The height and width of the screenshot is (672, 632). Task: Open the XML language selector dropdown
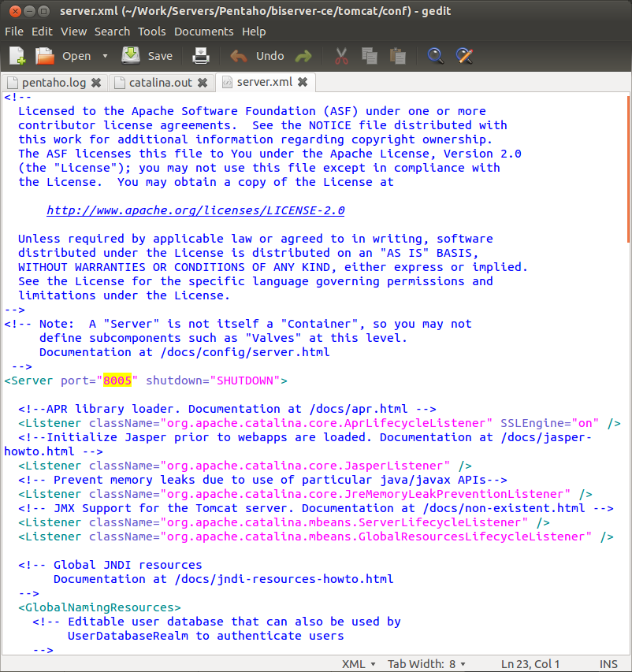click(359, 664)
